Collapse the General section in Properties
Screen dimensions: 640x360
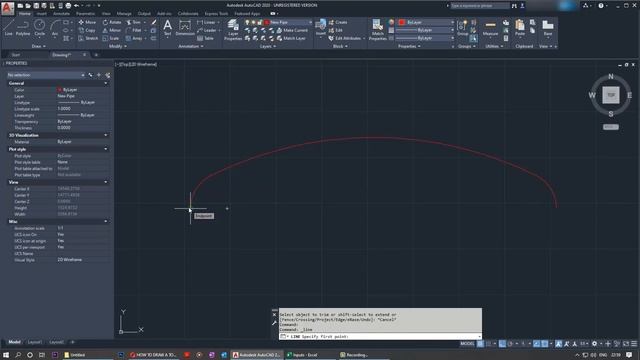106,83
